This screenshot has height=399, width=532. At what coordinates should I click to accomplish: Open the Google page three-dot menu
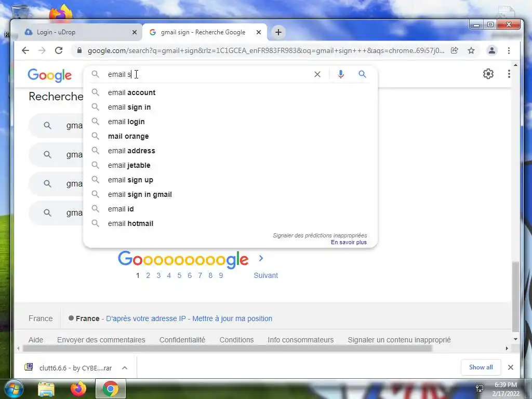point(509,74)
